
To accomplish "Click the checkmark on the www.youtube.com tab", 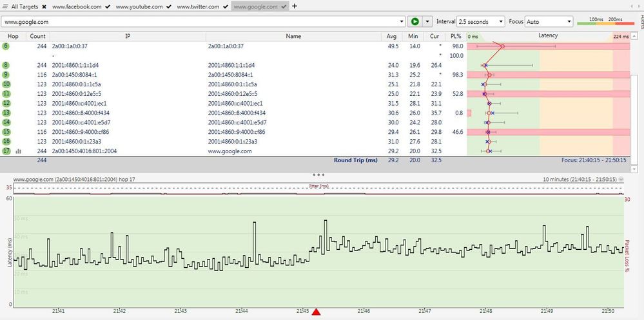I will [168, 6].
